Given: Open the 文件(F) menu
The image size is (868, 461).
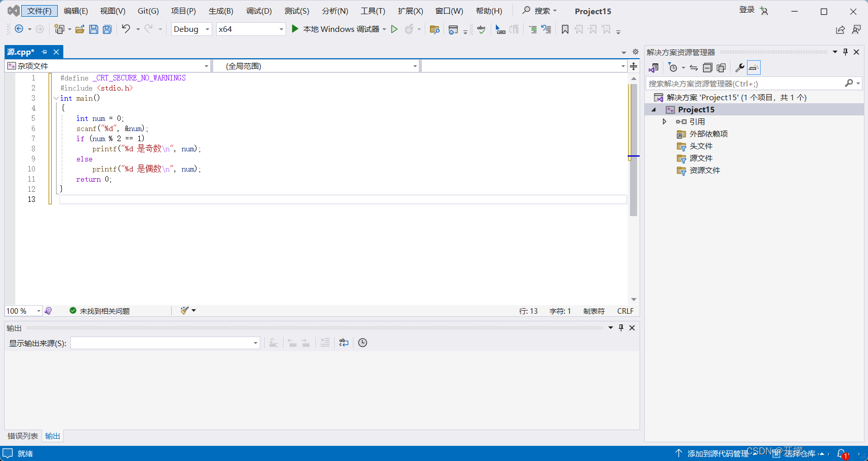Looking at the screenshot, I should (40, 11).
